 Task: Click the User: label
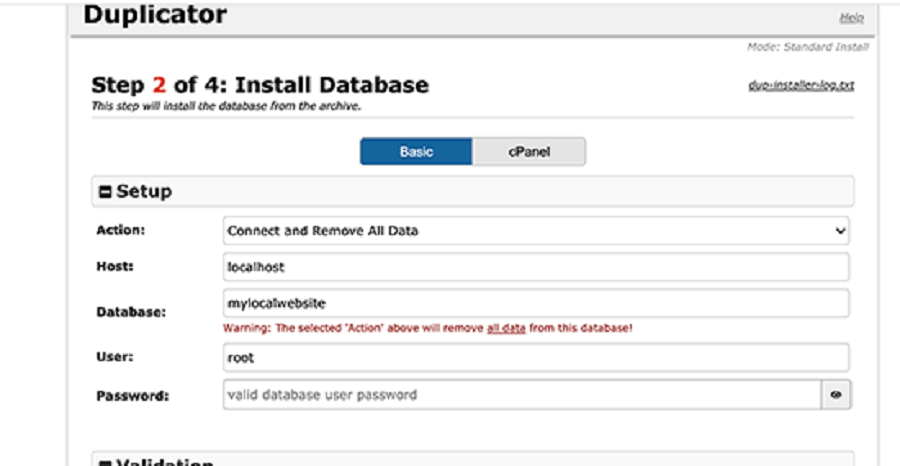tap(115, 357)
